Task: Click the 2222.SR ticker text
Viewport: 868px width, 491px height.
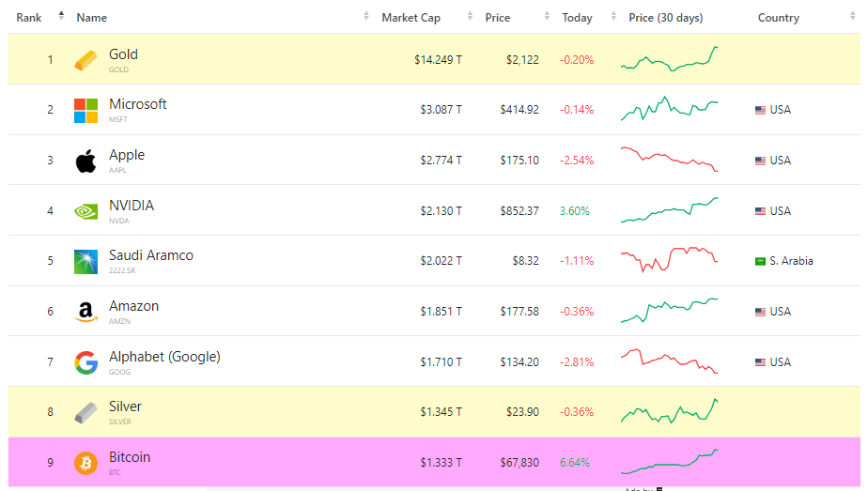Action: 122,270
